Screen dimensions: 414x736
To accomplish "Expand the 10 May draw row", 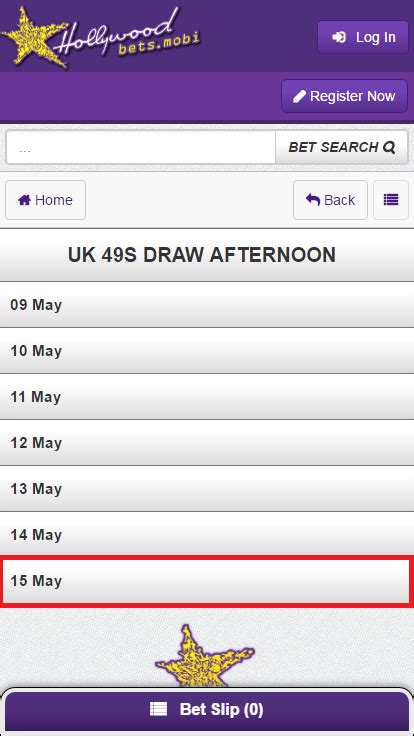I will coord(207,351).
